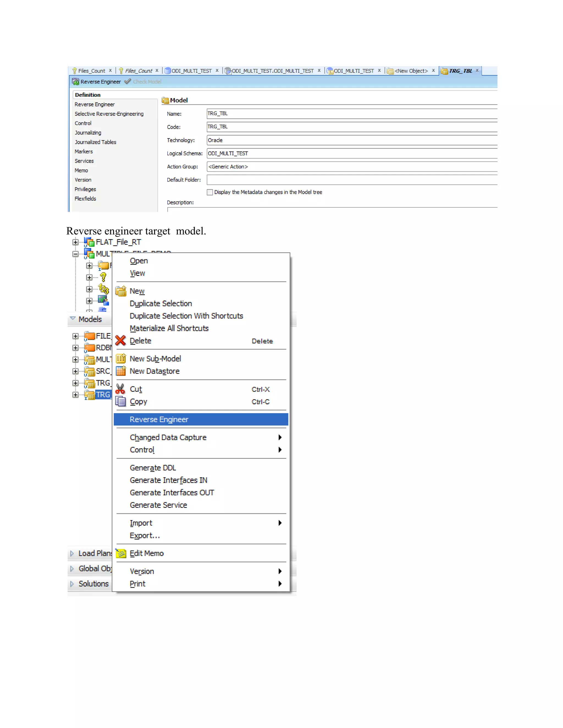Click the red Delete X icon
Viewport: 563px width, 728px height.
point(120,341)
